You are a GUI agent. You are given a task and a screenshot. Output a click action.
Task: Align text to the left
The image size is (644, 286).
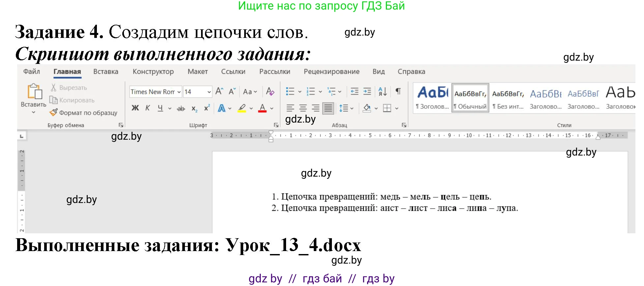tap(290, 108)
